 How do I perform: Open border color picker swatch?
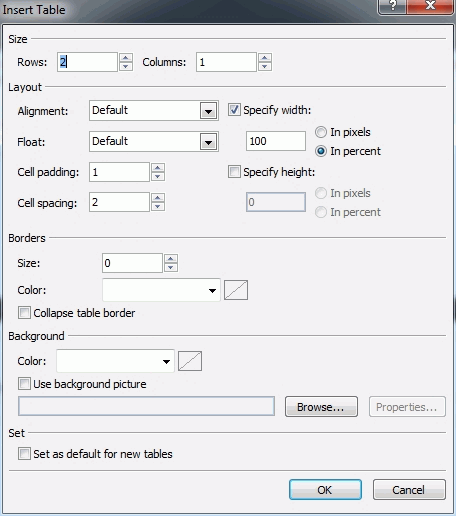pos(236,290)
